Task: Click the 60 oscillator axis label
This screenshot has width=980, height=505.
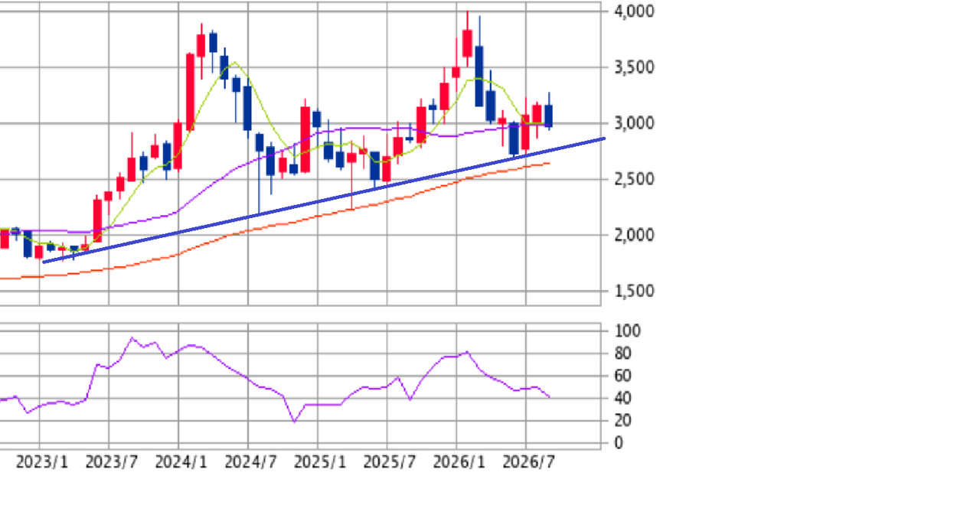Action: tap(622, 376)
